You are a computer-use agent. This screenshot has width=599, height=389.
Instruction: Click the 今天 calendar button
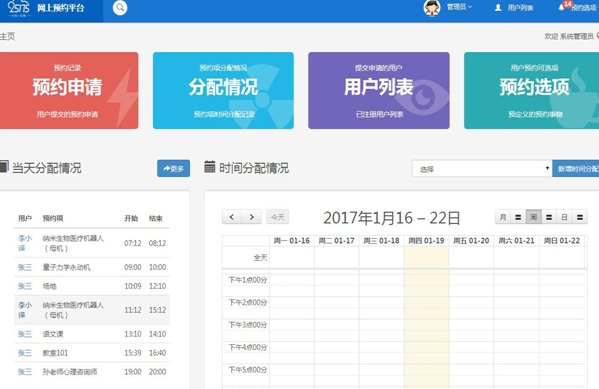click(x=278, y=217)
